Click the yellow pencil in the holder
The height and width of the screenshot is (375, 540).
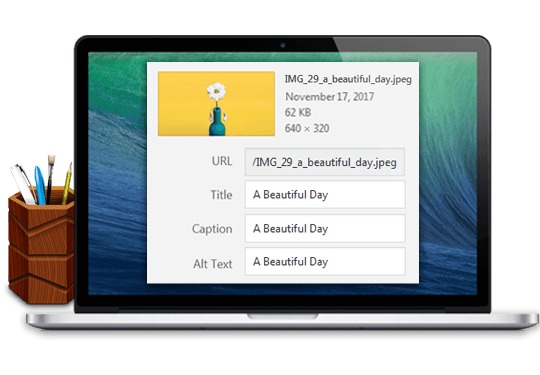[67, 183]
